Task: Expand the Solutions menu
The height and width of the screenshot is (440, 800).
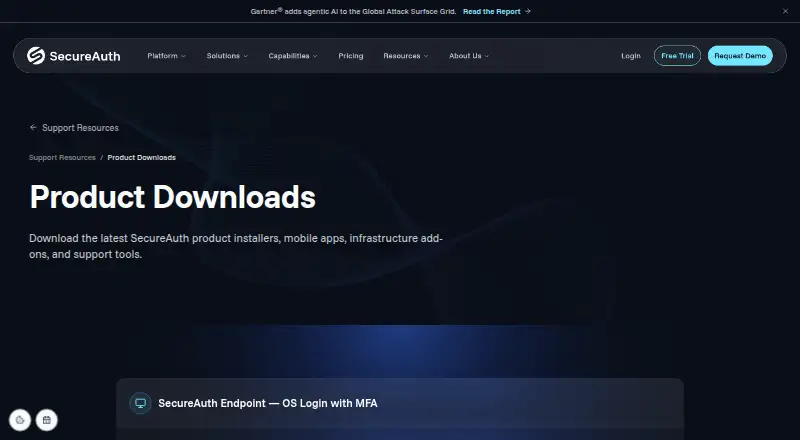Action: [x=227, y=56]
